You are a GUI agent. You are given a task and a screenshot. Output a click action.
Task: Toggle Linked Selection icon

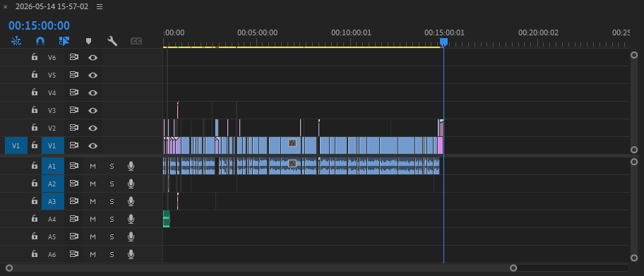tap(64, 41)
